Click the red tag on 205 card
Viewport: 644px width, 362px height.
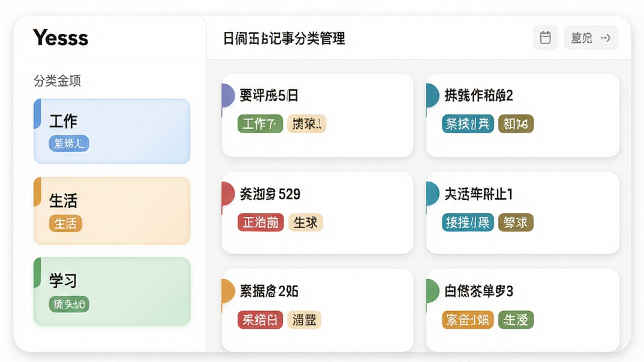260,320
